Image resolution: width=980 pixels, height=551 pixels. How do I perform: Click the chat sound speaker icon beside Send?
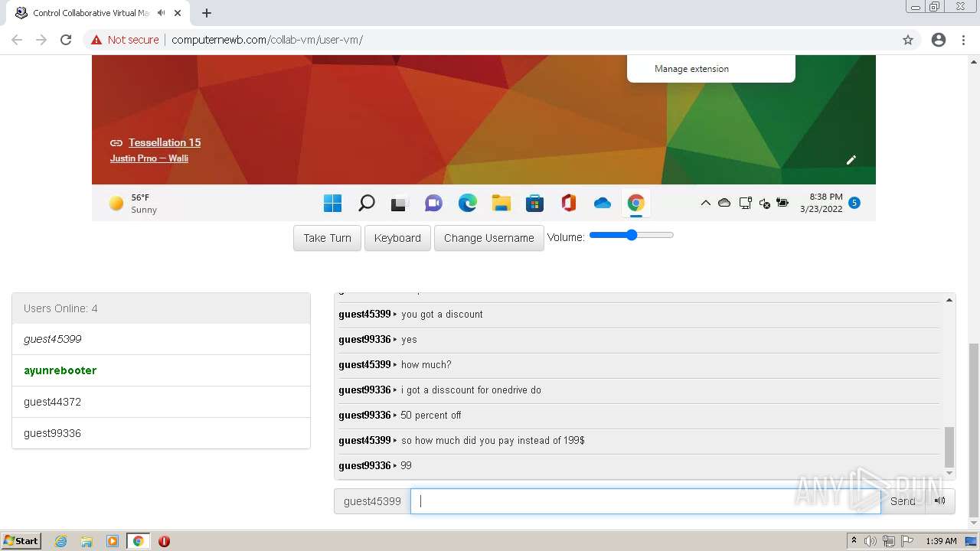(940, 501)
